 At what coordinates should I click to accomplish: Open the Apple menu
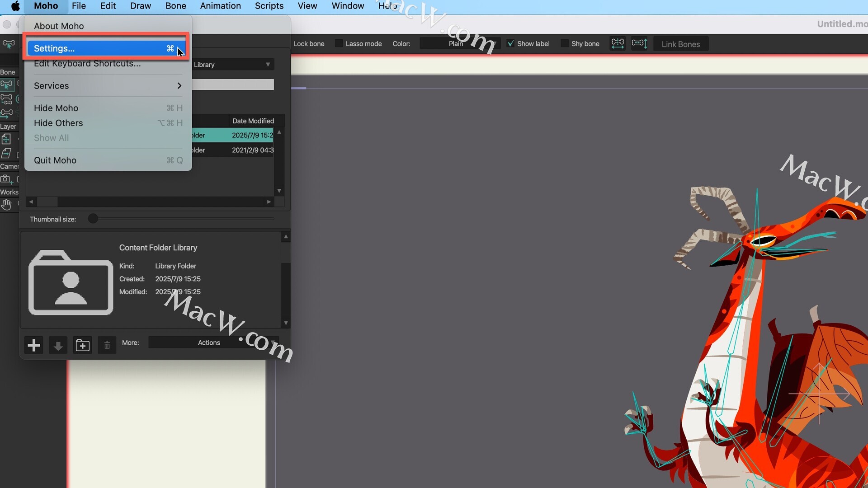pos(15,6)
